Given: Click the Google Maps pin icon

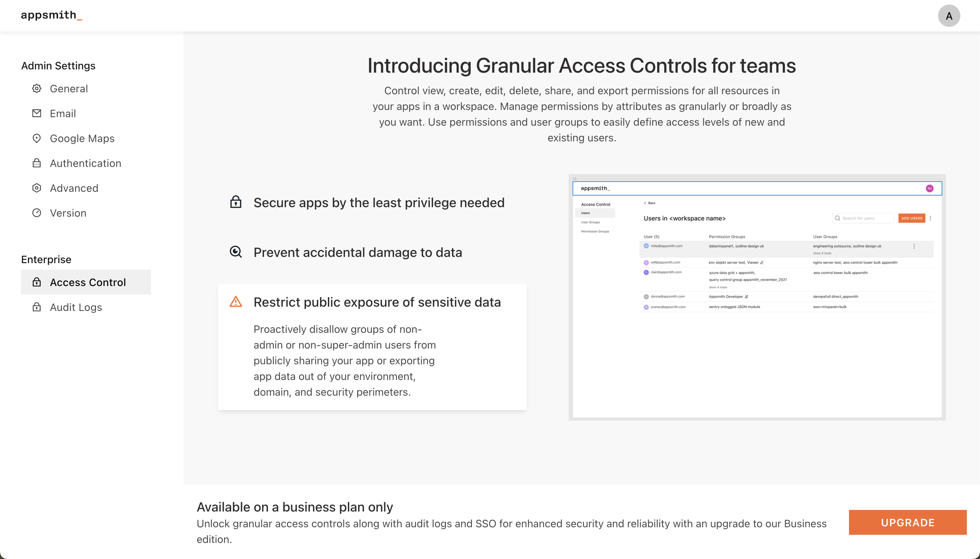Looking at the screenshot, I should click(x=36, y=138).
